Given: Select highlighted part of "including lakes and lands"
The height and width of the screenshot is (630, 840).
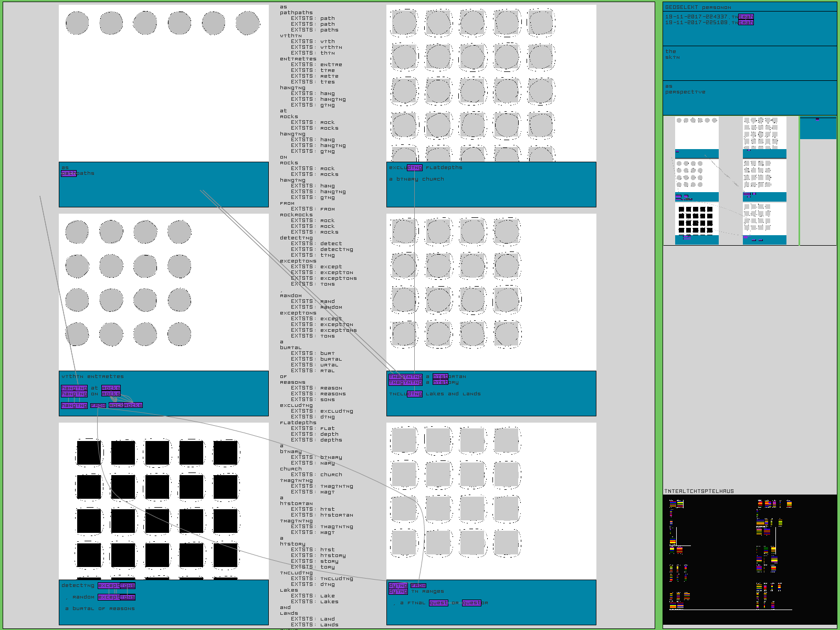Looking at the screenshot, I should (x=414, y=394).
